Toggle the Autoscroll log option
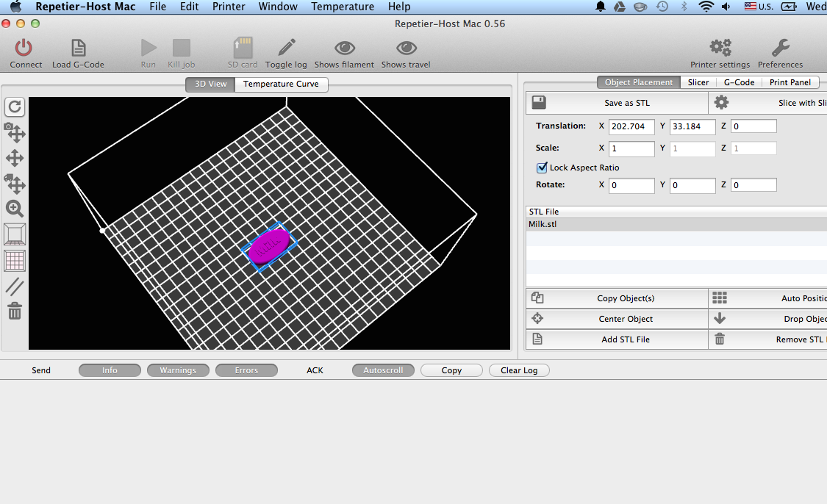827x504 pixels. point(383,370)
